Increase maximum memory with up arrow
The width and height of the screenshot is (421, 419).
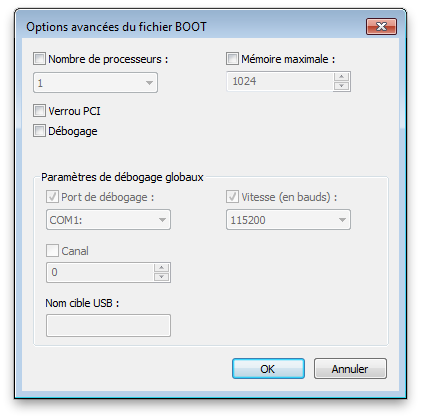[341, 77]
